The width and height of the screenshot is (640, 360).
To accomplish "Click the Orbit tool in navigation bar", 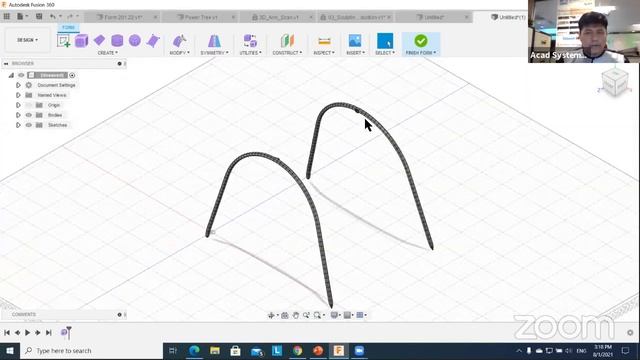I will [271, 315].
